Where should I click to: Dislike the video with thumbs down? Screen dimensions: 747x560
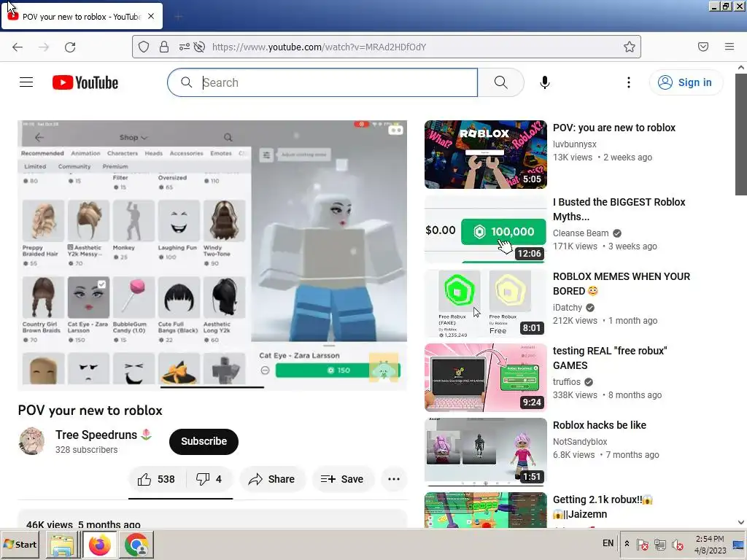[x=209, y=479]
